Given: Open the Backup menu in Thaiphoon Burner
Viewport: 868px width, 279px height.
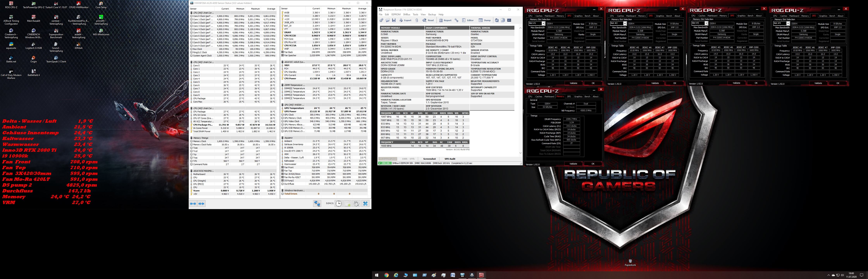Looking at the screenshot, I should 432,15.
